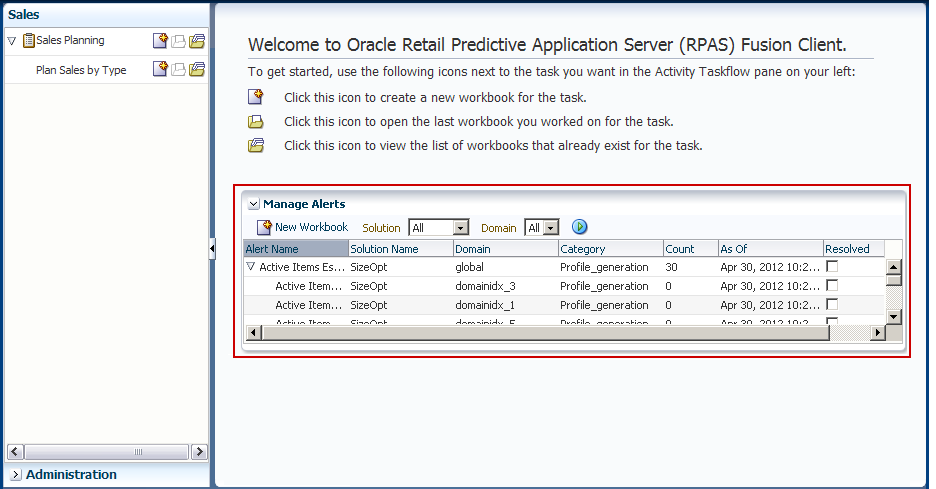Image resolution: width=936 pixels, height=489 pixels.
Task: Click the As Of date in global row
Action: pos(770,267)
